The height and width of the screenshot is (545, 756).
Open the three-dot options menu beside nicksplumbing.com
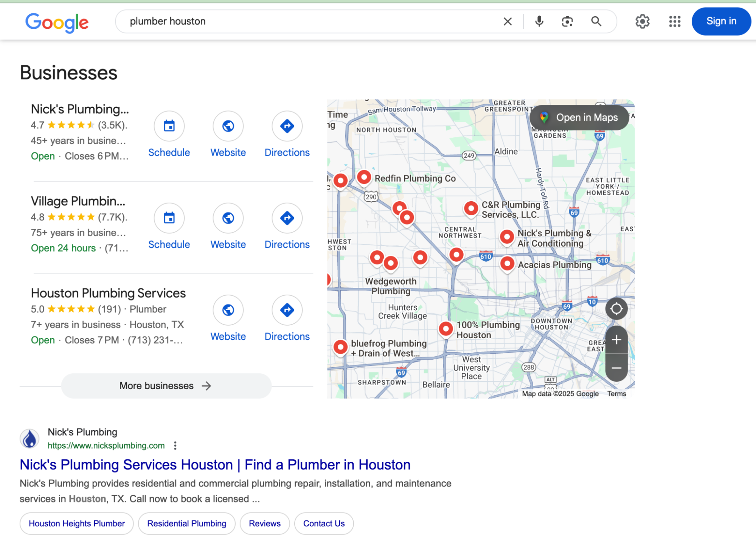tap(175, 446)
